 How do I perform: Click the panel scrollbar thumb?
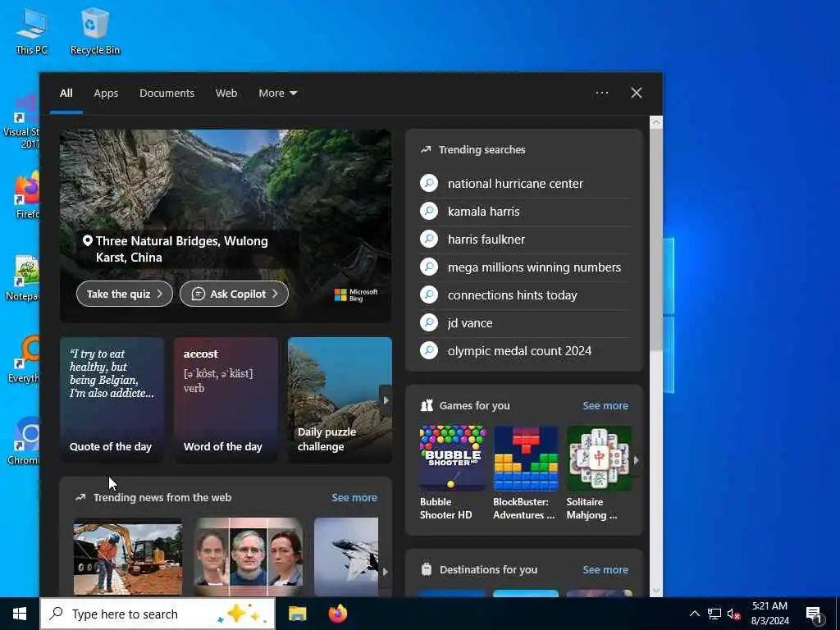tap(656, 240)
